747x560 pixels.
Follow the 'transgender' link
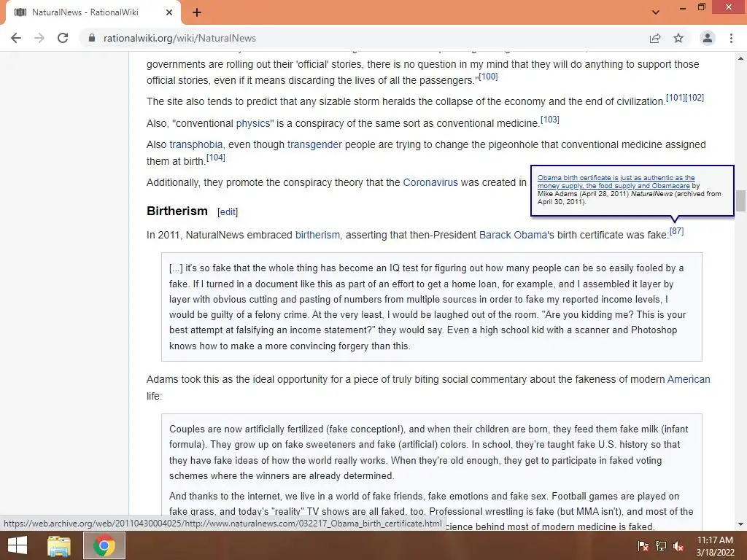pyautogui.click(x=314, y=144)
